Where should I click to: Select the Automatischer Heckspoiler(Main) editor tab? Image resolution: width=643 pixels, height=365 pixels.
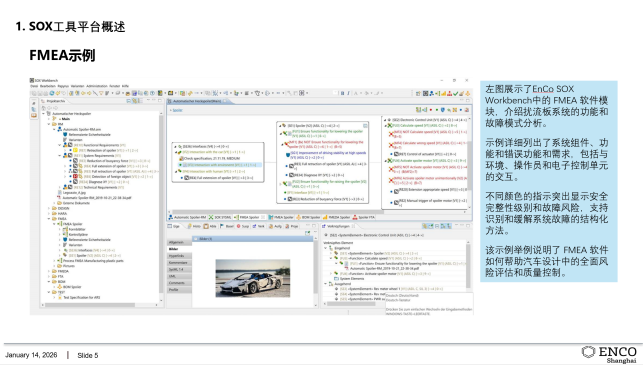(x=197, y=101)
